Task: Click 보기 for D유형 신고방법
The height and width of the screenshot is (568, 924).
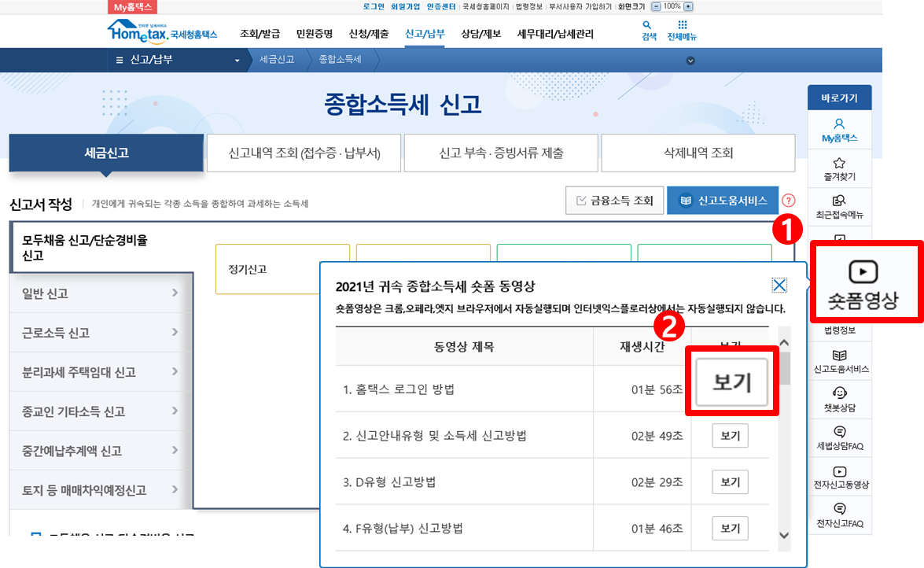Action: (730, 482)
